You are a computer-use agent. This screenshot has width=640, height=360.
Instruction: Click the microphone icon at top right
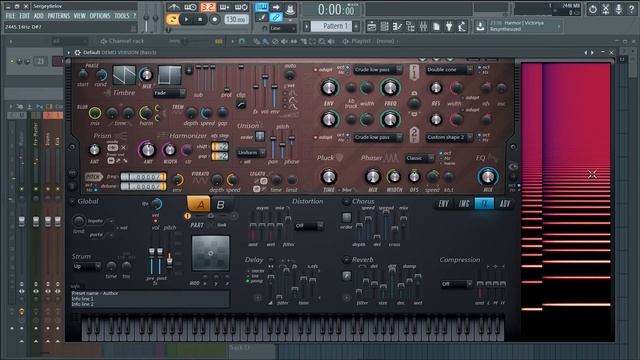pyautogui.click(x=619, y=9)
